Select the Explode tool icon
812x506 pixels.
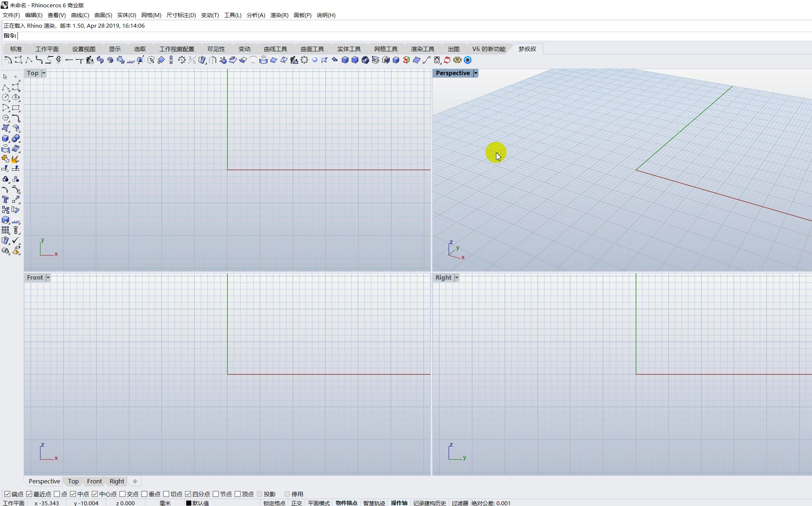[x=15, y=159]
